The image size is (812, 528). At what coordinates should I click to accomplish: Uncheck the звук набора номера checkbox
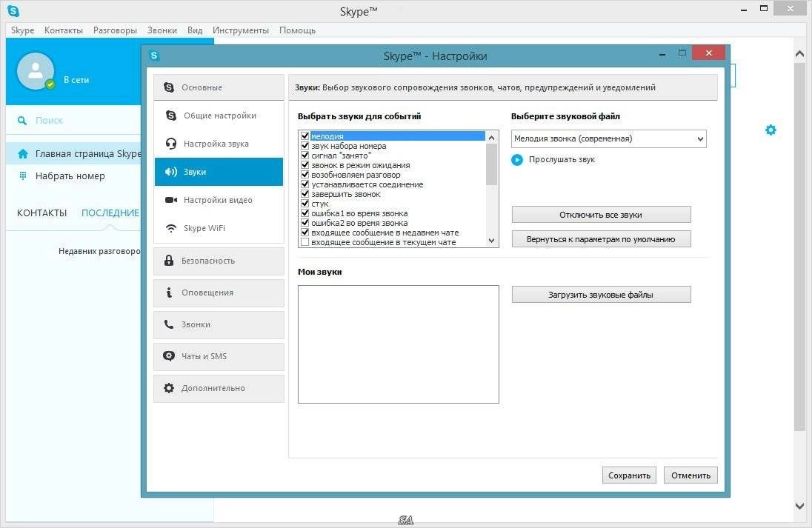(305, 146)
